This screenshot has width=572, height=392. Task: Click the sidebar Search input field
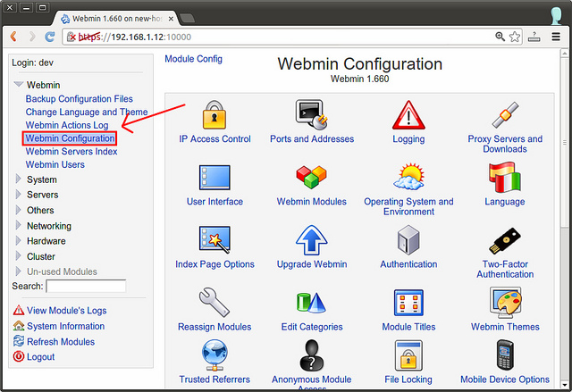[86, 287]
